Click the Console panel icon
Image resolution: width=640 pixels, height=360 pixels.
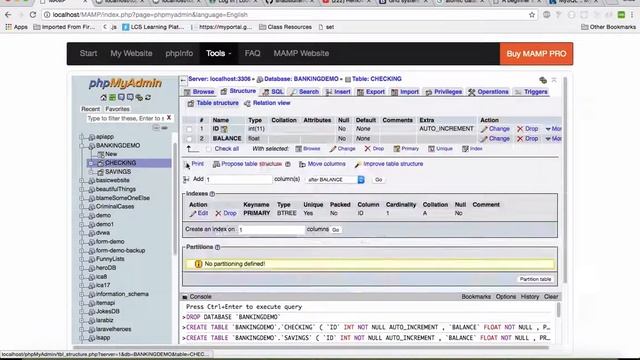pos(185,297)
